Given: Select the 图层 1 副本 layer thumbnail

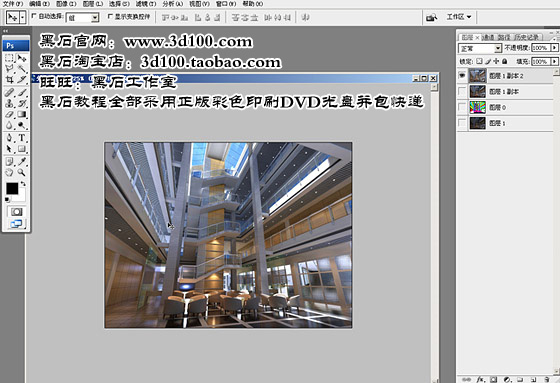Looking at the screenshot, I should pos(478,91).
